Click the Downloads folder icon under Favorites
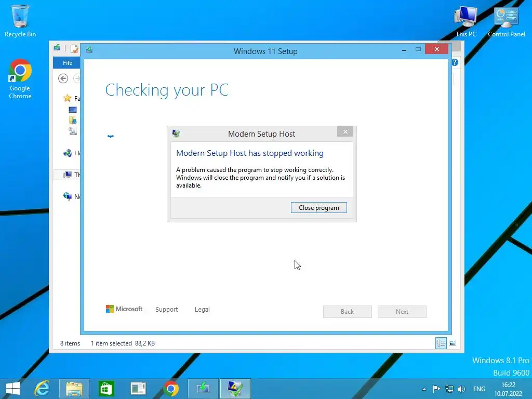This screenshot has width=532, height=399. (x=73, y=120)
